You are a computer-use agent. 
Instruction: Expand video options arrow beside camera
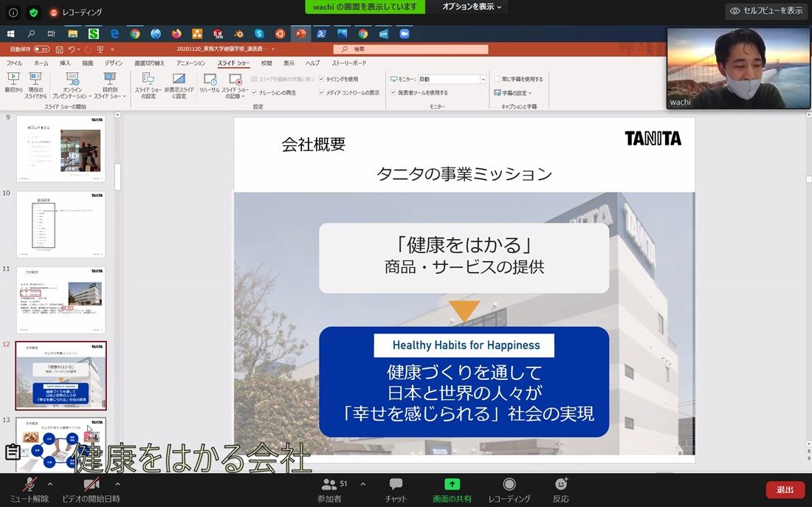117,485
